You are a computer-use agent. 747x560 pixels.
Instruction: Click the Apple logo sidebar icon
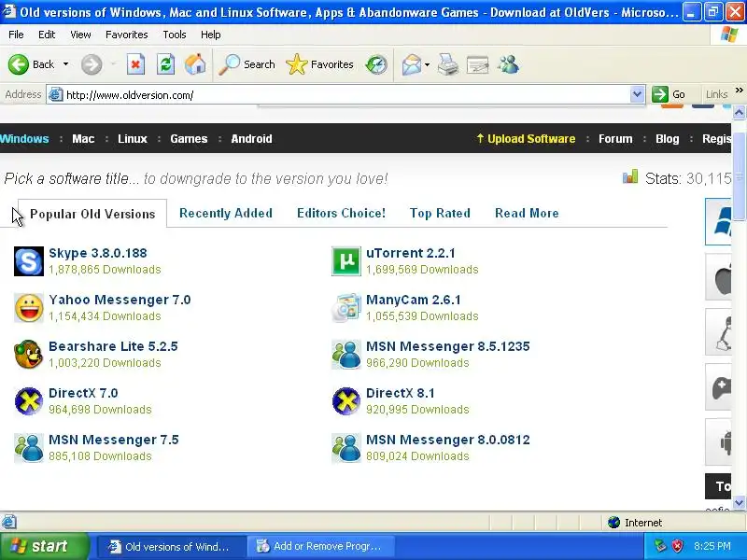coord(718,276)
